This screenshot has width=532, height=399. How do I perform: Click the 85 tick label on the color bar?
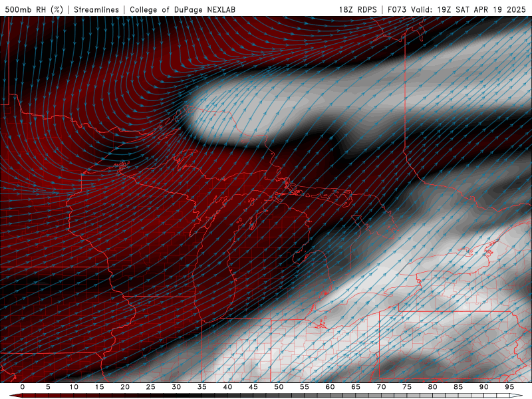click(458, 387)
